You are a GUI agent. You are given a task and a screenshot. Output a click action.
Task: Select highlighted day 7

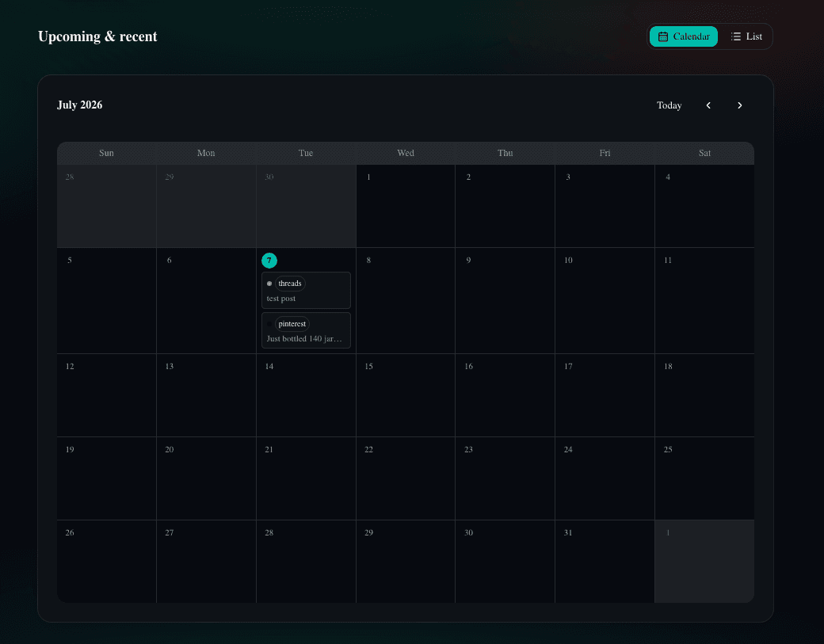(269, 261)
